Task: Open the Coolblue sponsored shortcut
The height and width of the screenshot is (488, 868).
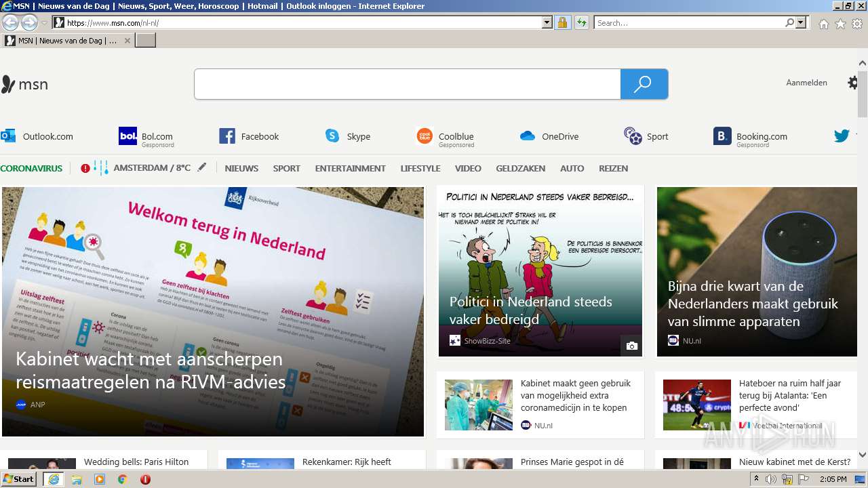Action: 446,137
